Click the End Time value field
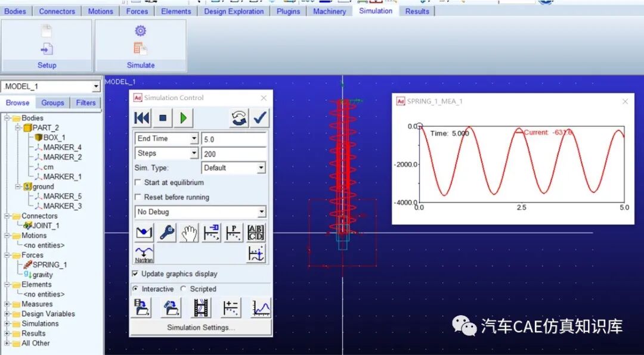The image size is (644, 355). pyautogui.click(x=234, y=139)
